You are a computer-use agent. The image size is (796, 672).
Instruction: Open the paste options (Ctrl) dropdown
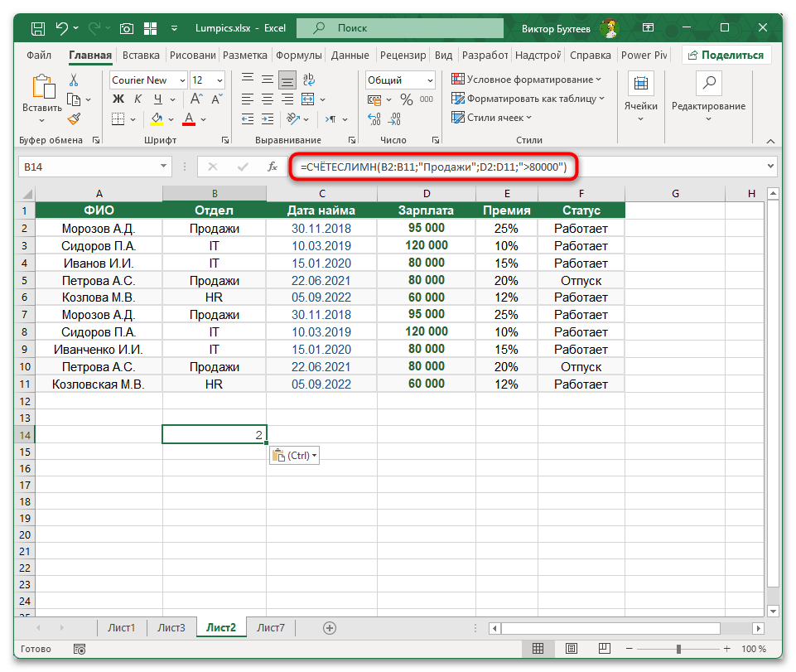pyautogui.click(x=294, y=456)
